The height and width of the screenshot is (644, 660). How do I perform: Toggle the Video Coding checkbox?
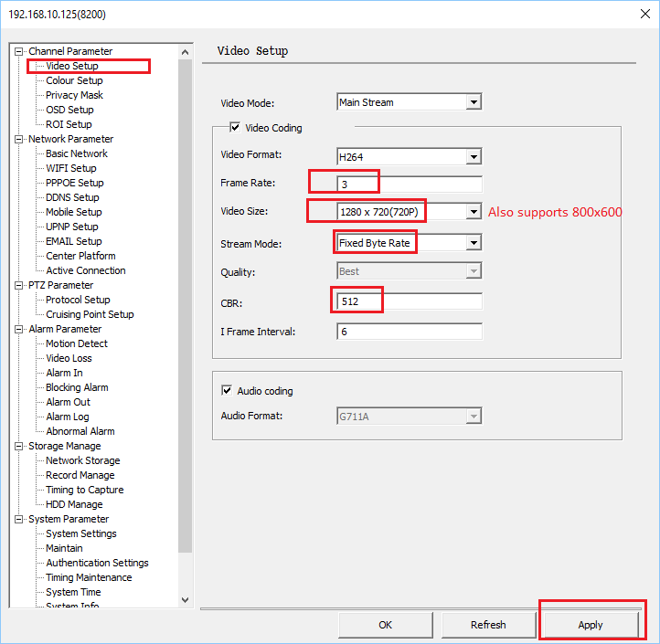(236, 128)
